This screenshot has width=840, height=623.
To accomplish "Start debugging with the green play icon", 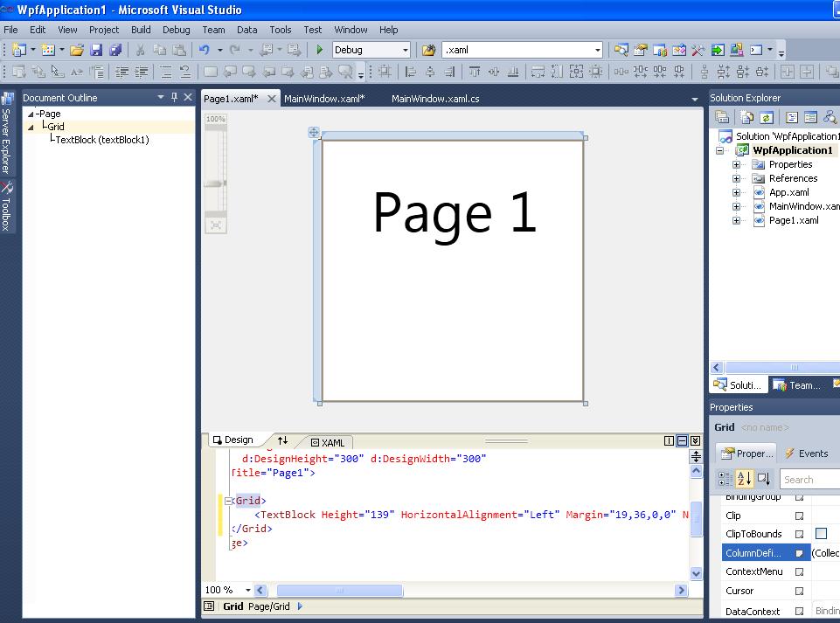I will 321,50.
